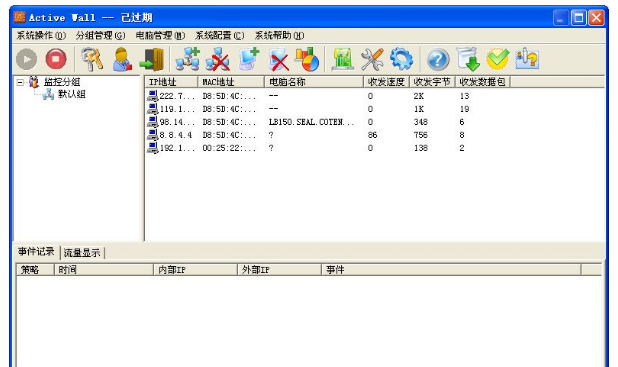Viewport: 618px width, 367px height.
Task: Switch to the 流量显示 tab
Action: click(x=82, y=253)
